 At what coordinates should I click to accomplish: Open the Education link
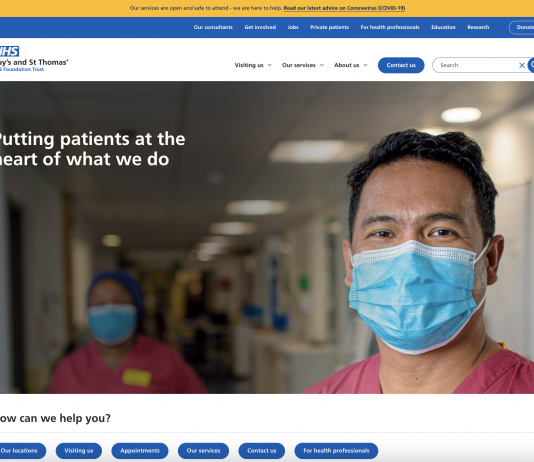coord(443,27)
